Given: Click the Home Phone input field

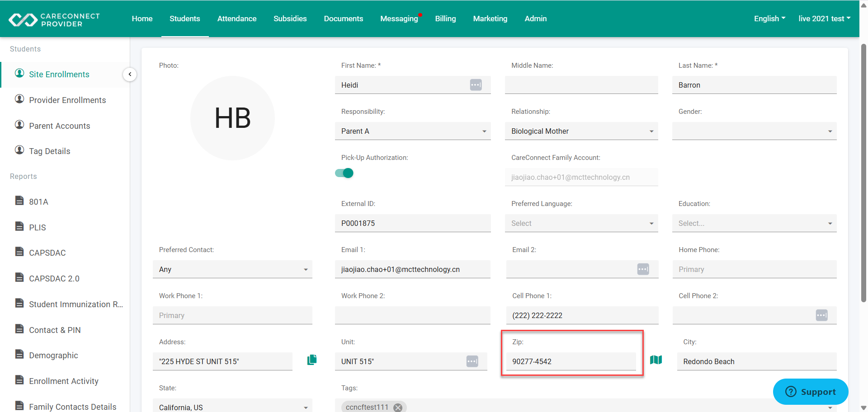Looking at the screenshot, I should (x=754, y=269).
